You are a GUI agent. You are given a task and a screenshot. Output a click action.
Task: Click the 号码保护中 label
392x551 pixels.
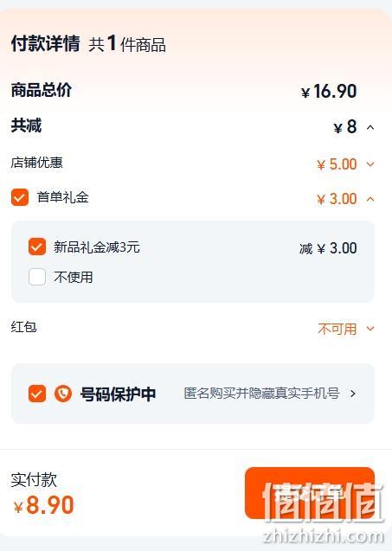click(119, 394)
